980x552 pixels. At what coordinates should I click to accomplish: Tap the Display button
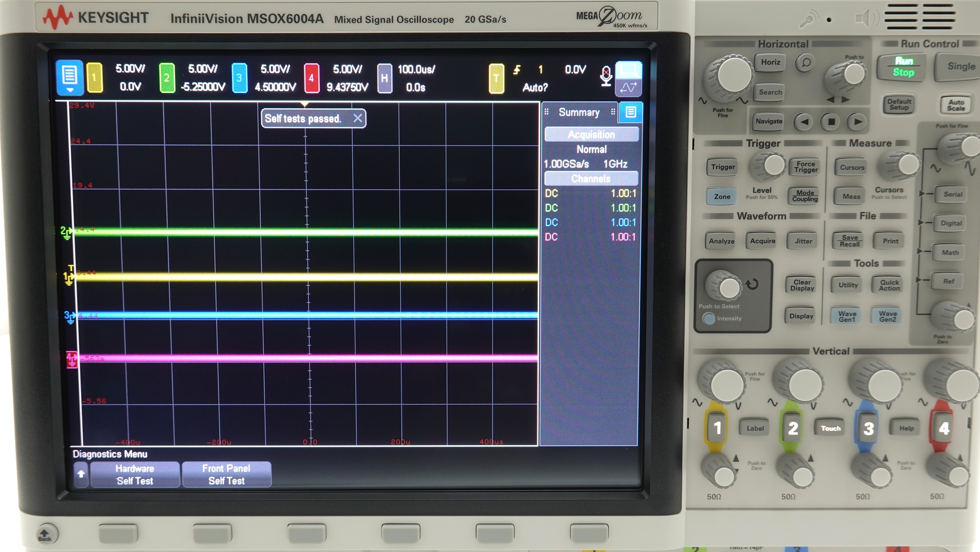(801, 316)
